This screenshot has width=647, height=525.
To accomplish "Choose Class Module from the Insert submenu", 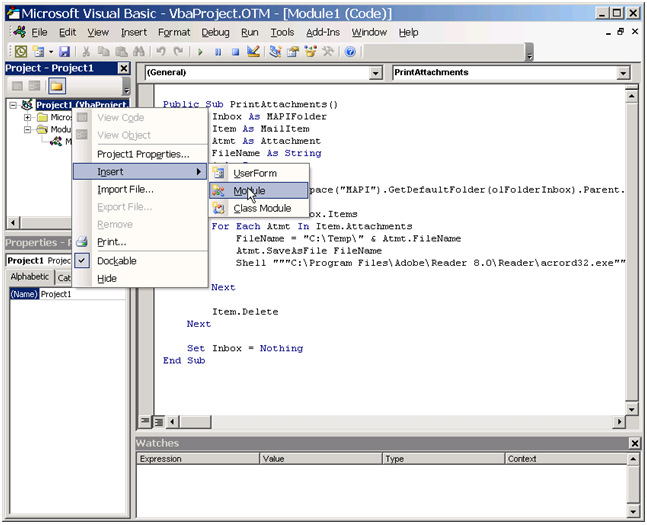I will (x=259, y=208).
